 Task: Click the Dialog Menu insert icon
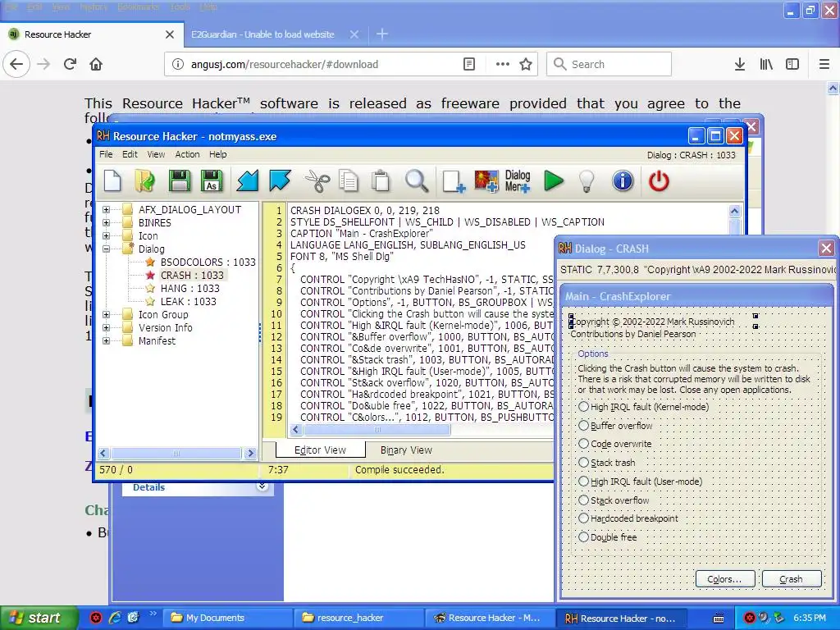tap(518, 181)
